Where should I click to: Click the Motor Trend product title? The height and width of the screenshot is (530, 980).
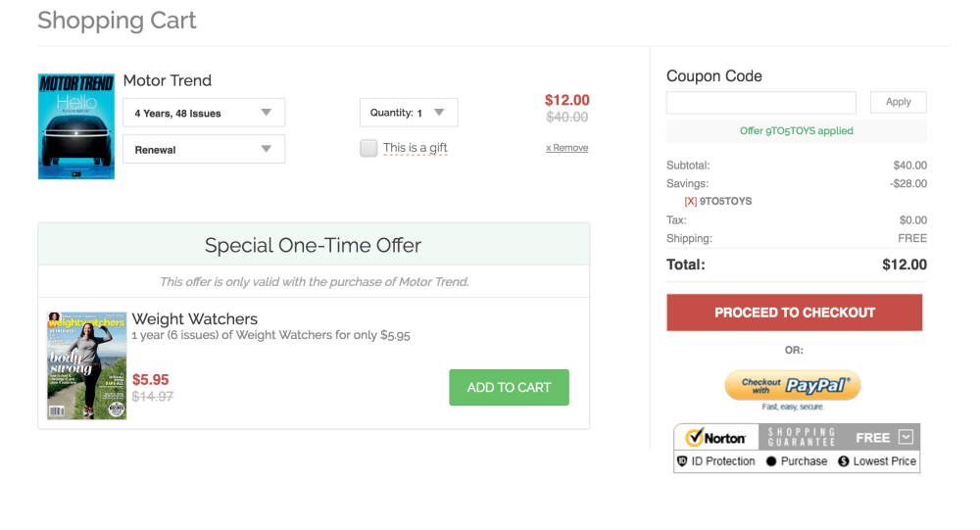click(168, 80)
